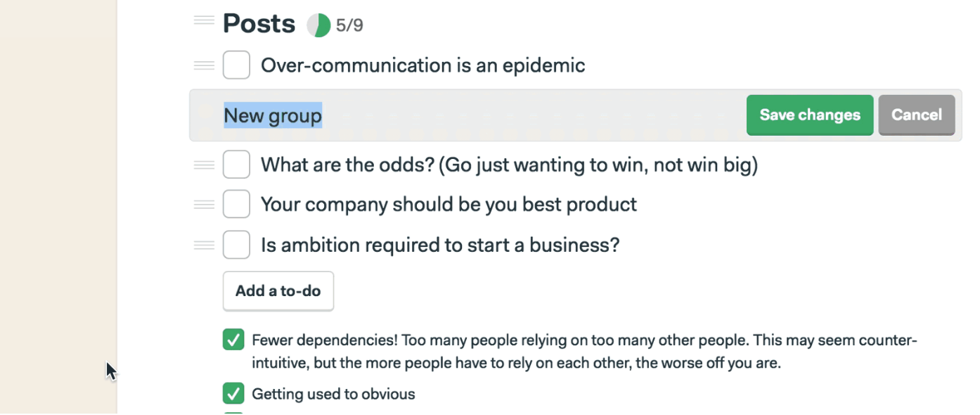Open Over-communication is an epidemic to-do

[x=423, y=65]
